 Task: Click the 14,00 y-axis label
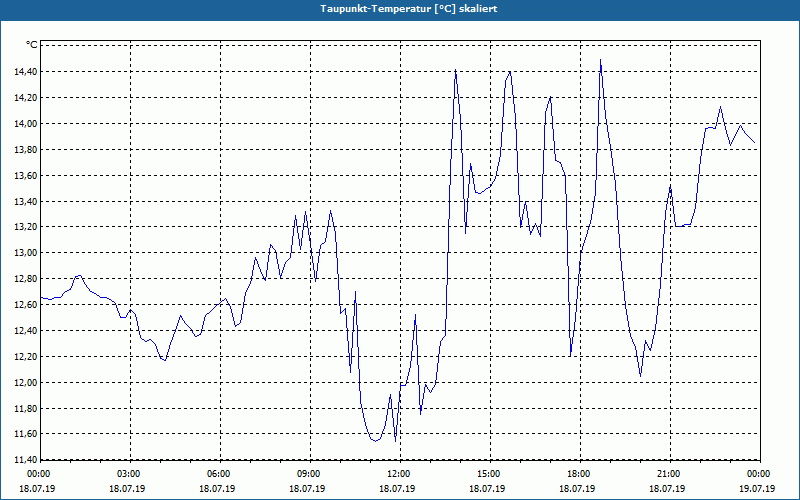coord(26,123)
